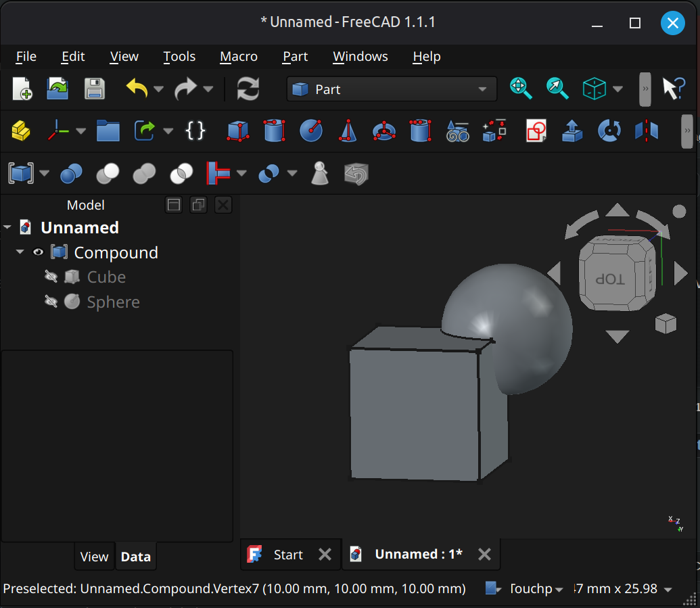This screenshot has width=700, height=608.
Task: Open coordinate system datum dropdown arrow
Action: (x=80, y=131)
